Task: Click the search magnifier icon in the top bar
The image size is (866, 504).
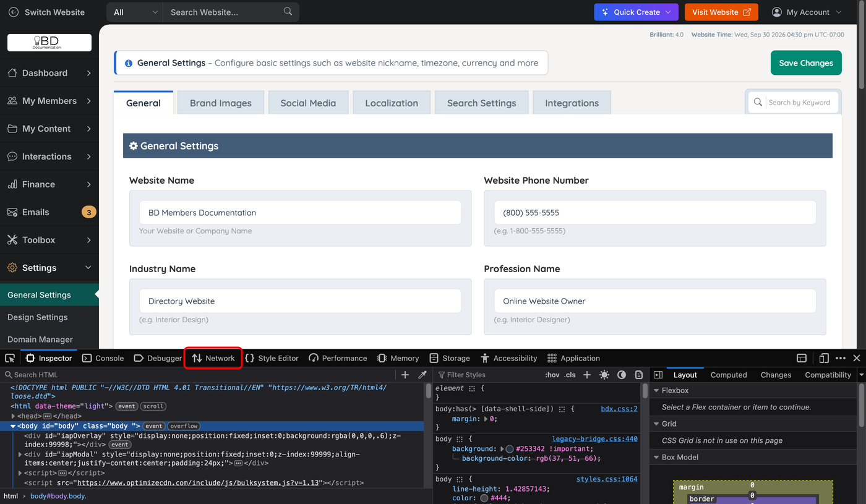Action: point(288,12)
